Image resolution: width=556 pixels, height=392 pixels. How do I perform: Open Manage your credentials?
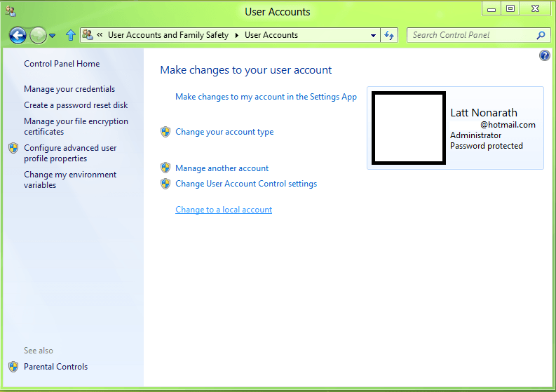69,89
